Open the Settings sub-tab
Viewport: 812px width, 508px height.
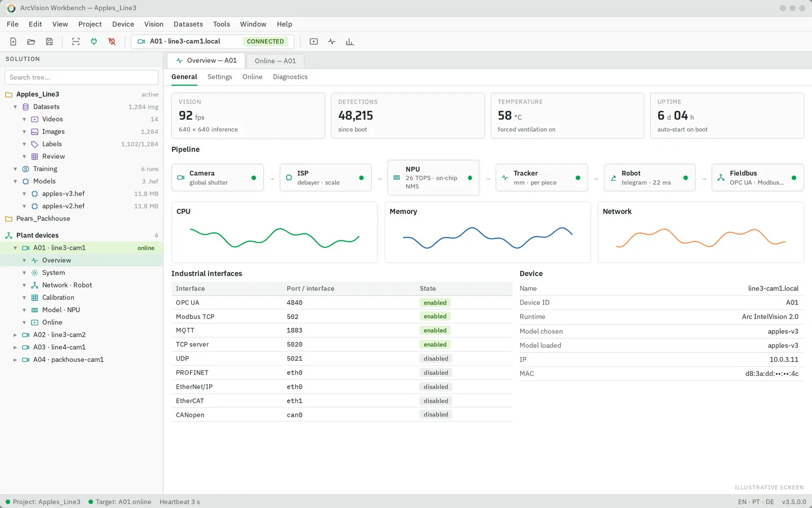point(220,77)
